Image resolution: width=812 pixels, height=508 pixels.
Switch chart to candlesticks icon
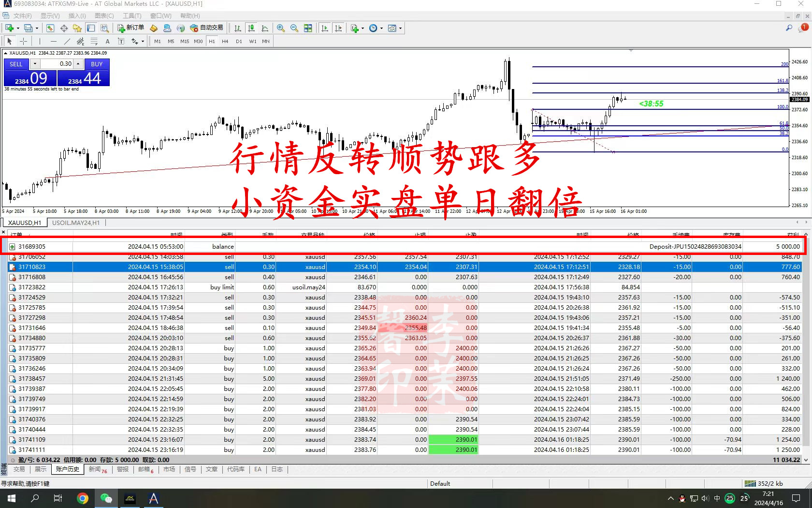point(251,28)
